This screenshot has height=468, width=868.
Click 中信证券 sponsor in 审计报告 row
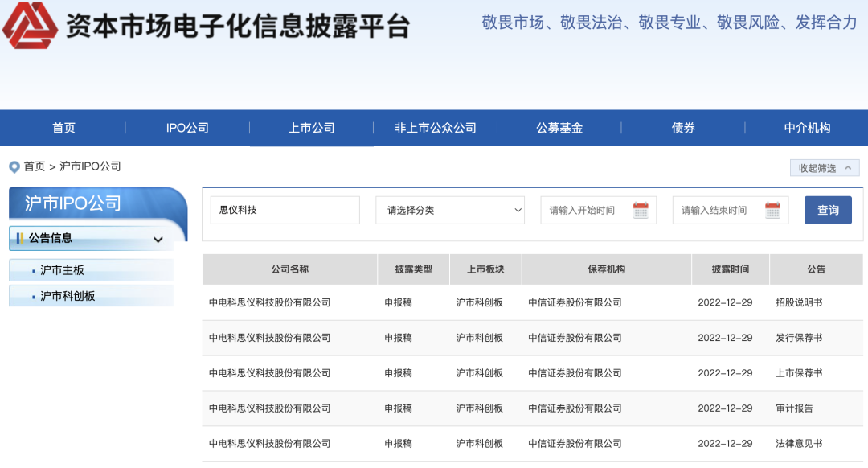575,408
